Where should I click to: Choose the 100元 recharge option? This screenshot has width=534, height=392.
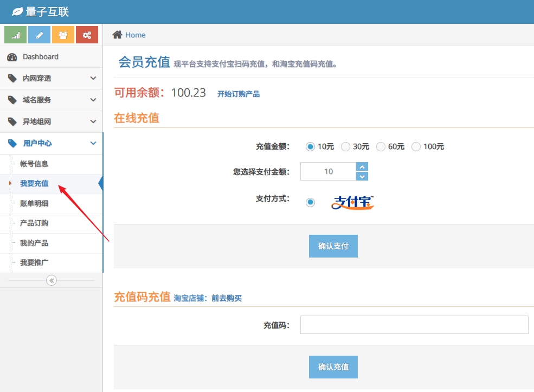point(416,146)
